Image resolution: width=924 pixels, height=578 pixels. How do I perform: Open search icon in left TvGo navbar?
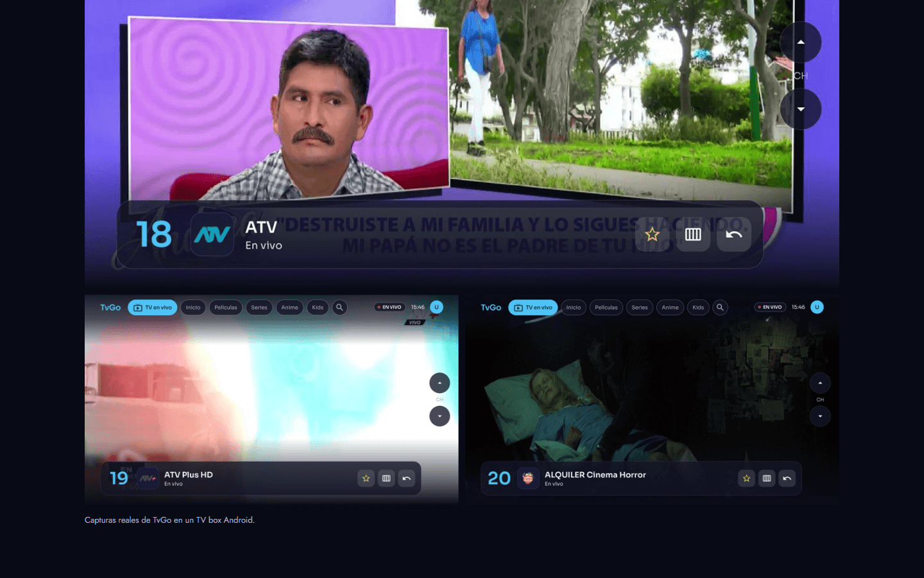[339, 308]
